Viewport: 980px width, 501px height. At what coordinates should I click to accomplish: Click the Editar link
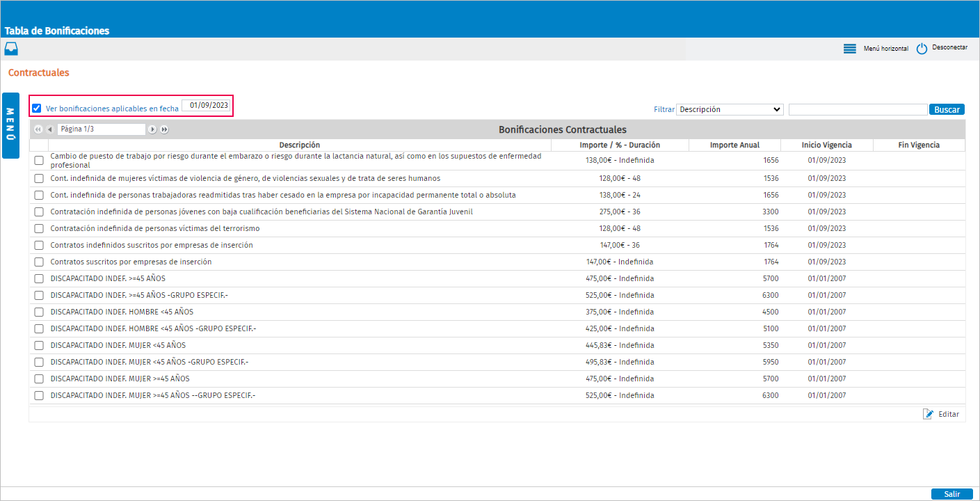tap(949, 414)
